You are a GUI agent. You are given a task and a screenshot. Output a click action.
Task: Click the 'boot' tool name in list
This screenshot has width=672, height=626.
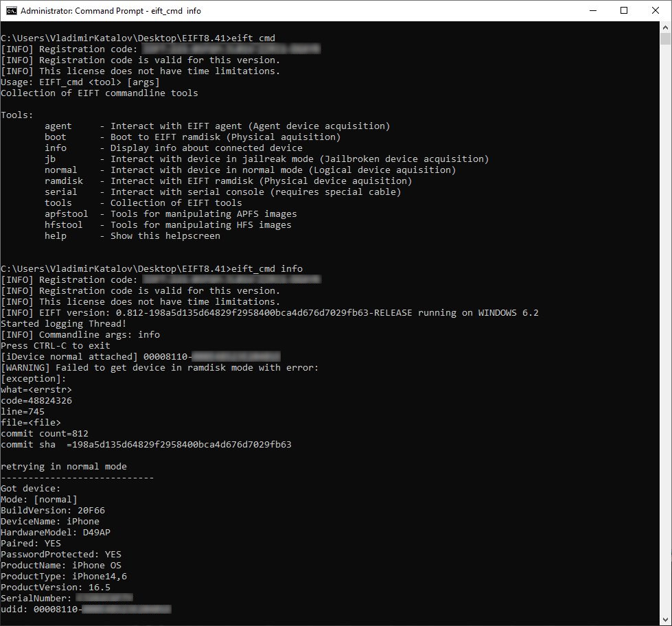pos(55,137)
